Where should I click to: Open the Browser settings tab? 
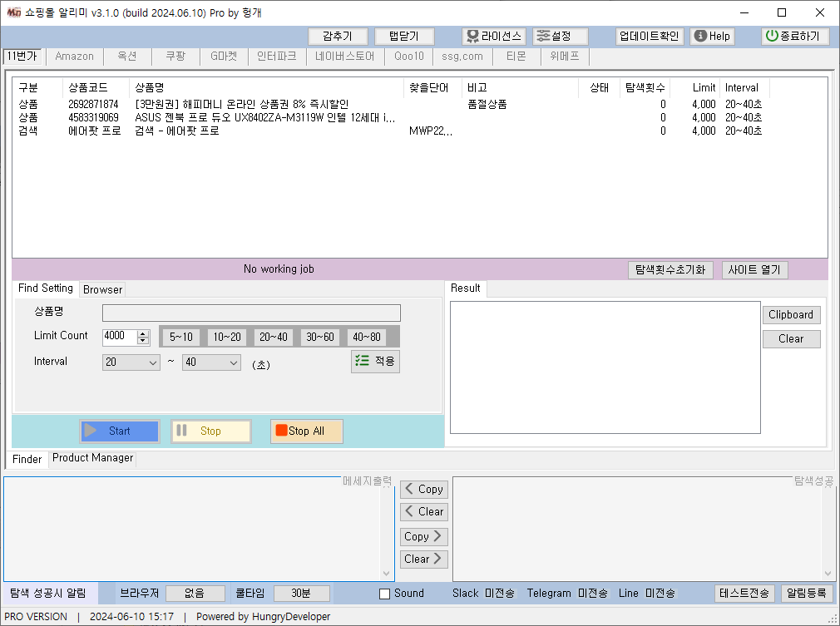[x=103, y=289]
